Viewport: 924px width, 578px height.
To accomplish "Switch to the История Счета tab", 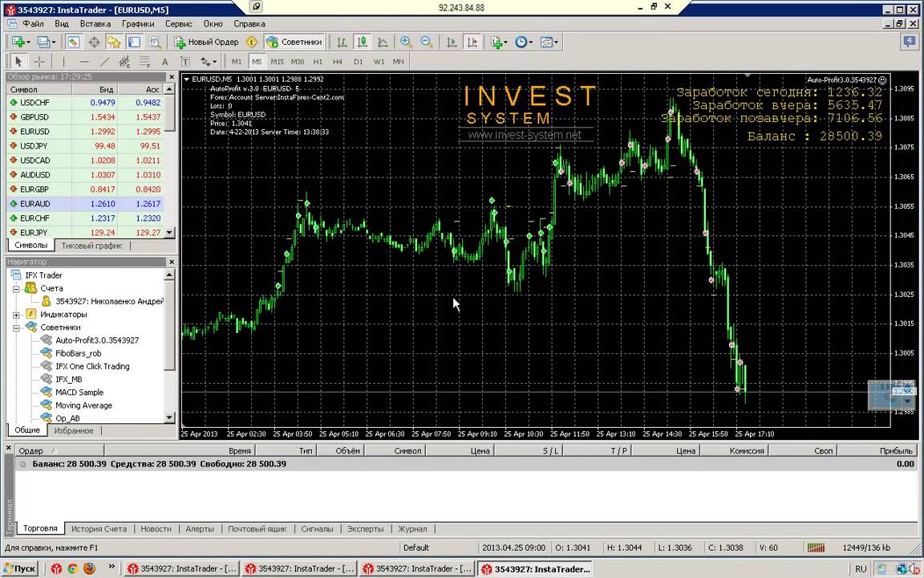I will point(99,528).
